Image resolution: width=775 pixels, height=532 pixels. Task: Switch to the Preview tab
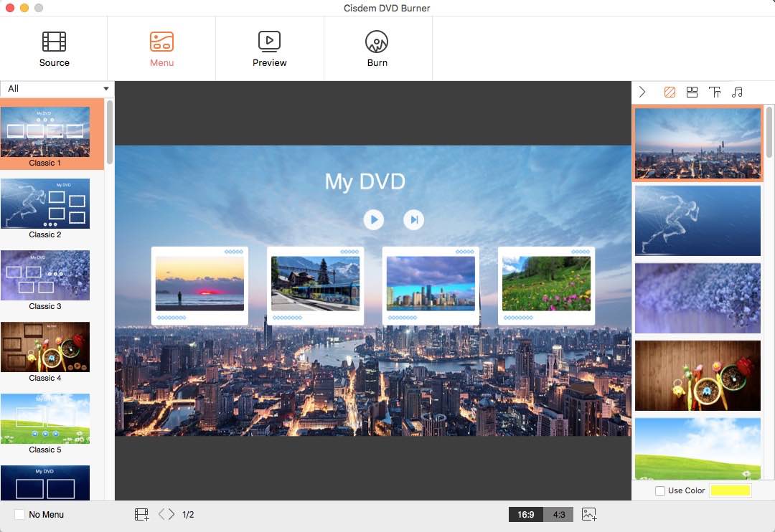pyautogui.click(x=269, y=47)
